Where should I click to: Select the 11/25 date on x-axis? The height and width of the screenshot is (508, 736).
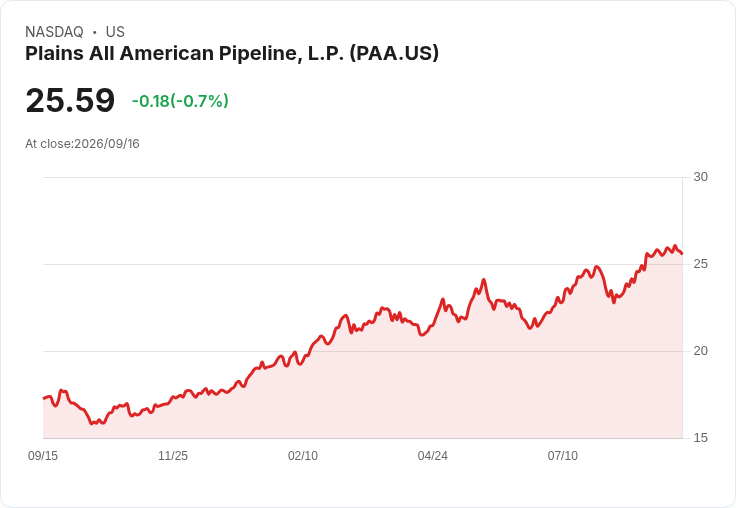pyautogui.click(x=173, y=455)
